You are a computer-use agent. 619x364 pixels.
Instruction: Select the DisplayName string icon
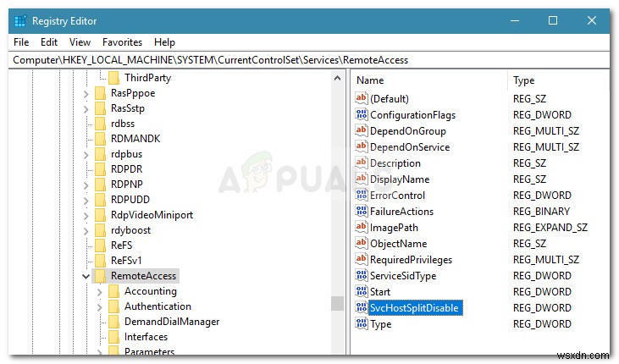click(x=362, y=179)
